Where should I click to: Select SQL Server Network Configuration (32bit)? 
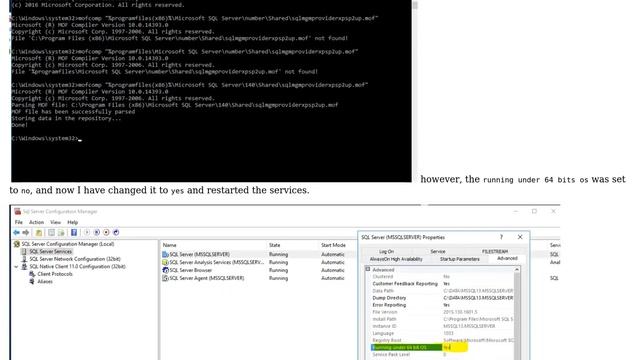pos(75,259)
